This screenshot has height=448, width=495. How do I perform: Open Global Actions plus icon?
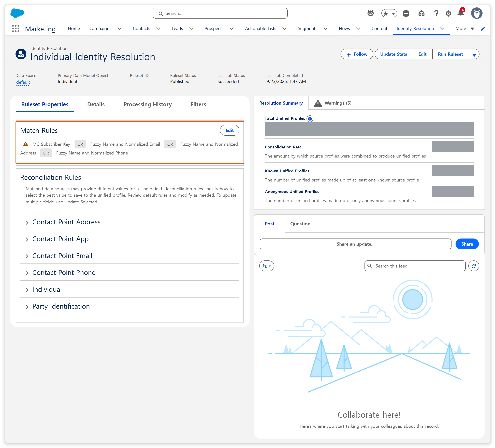[x=406, y=13]
